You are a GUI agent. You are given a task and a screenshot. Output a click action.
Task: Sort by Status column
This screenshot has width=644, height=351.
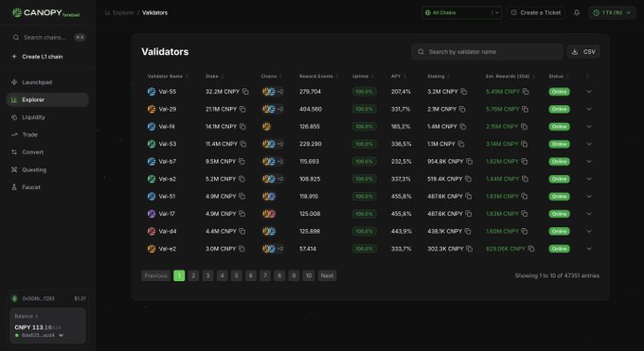pos(559,77)
